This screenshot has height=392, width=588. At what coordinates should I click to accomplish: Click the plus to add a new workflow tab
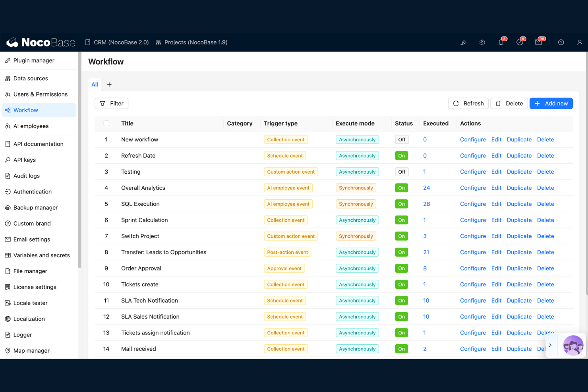109,84
